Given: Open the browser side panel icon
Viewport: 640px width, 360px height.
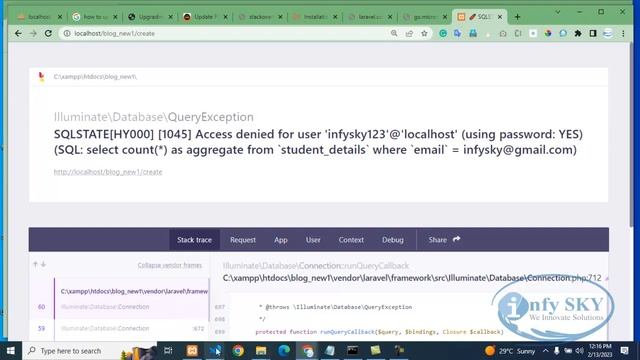Looking at the screenshot, I should click(x=593, y=33).
